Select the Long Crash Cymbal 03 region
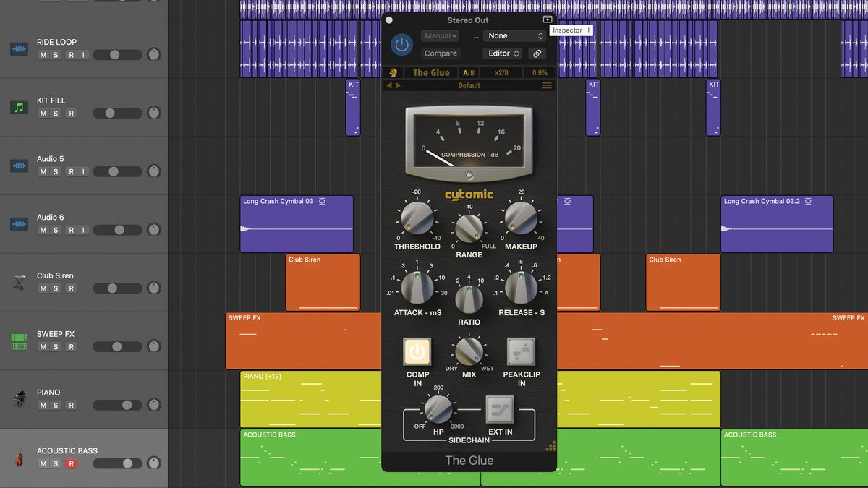Image resolution: width=868 pixels, height=488 pixels. tap(297, 224)
